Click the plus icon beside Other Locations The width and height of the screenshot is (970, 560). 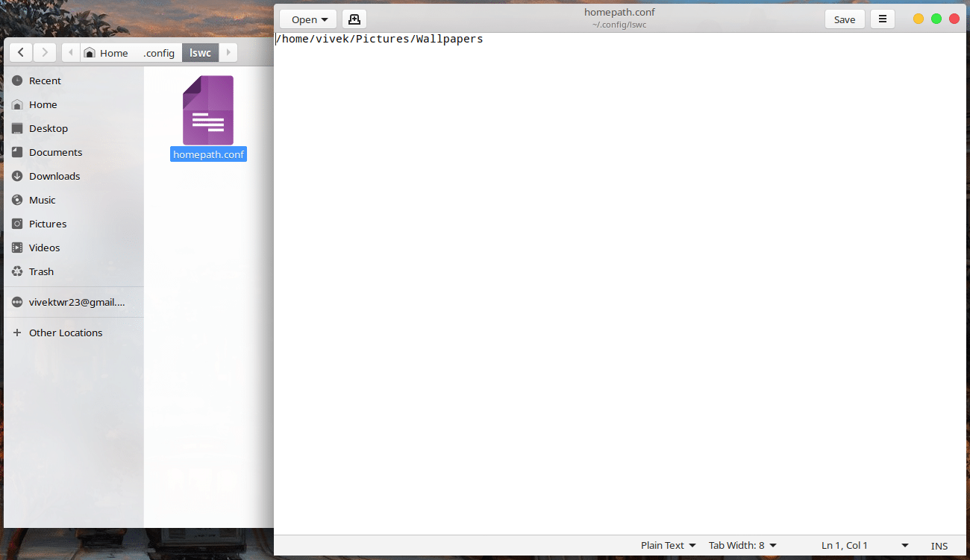(17, 333)
